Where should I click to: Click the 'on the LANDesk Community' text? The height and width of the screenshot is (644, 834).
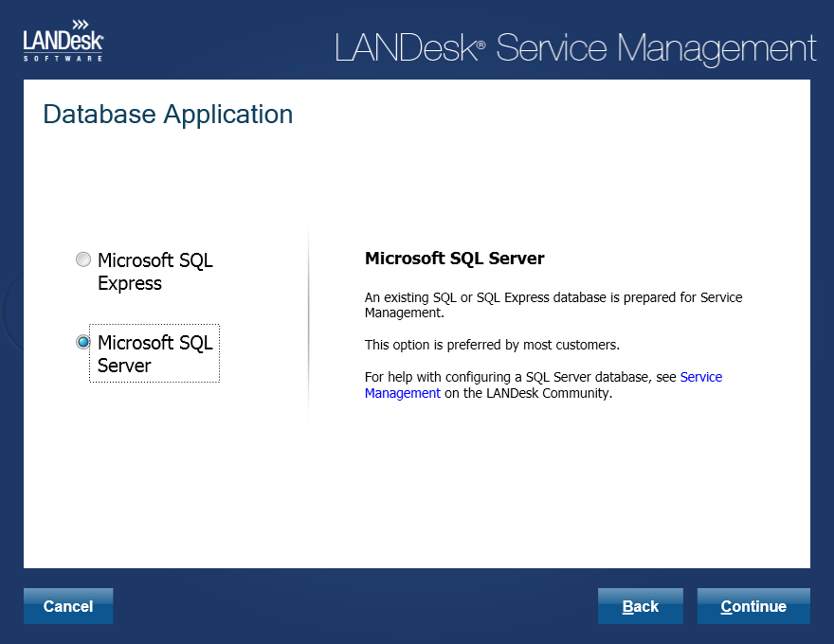pyautogui.click(x=528, y=393)
